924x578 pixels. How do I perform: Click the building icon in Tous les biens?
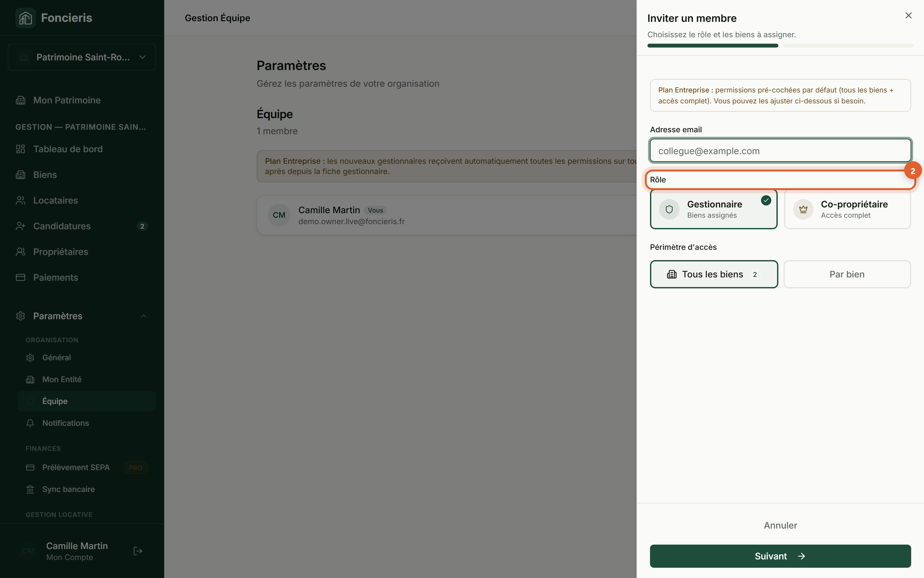[672, 274]
